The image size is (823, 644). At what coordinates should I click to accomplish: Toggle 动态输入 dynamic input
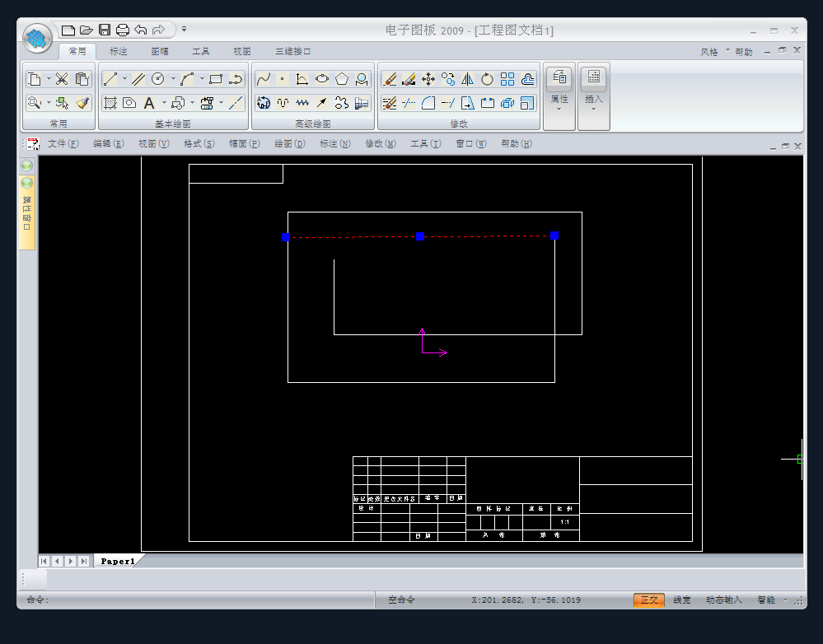tap(724, 600)
